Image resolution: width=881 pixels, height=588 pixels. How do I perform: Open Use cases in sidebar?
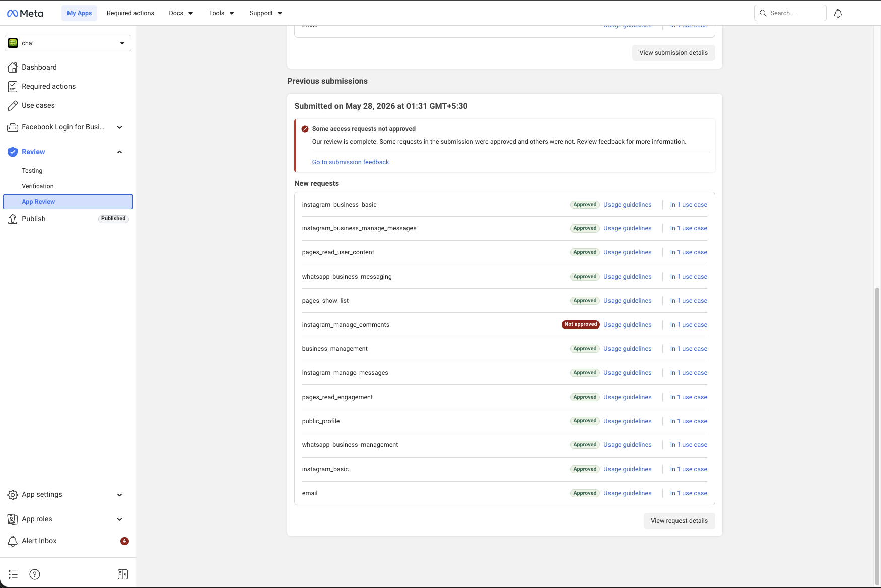38,106
